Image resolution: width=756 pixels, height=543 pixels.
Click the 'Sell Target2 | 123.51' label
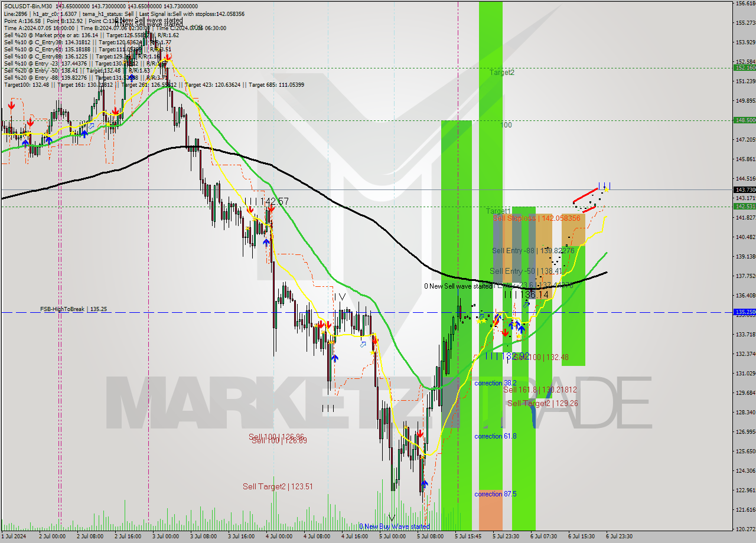tap(278, 487)
